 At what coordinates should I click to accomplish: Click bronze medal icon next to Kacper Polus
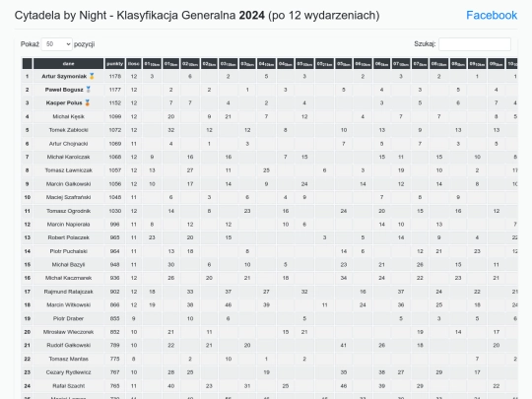pyautogui.click(x=88, y=102)
